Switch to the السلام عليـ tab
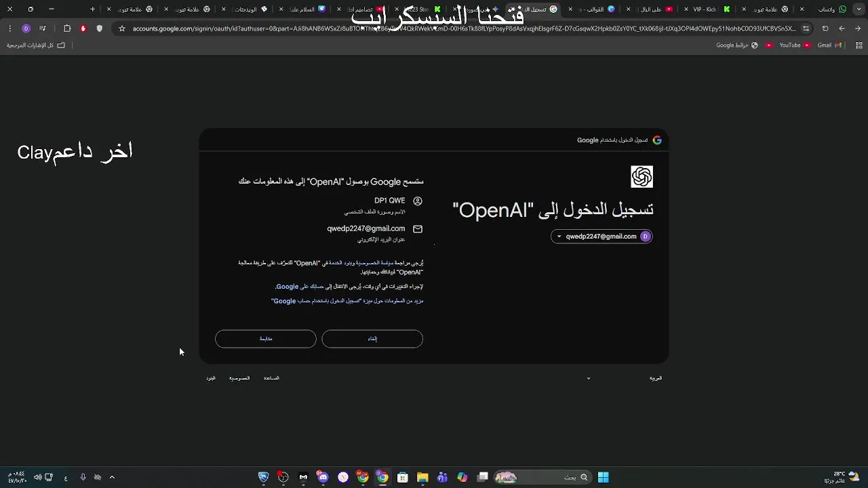The width and height of the screenshot is (868, 488). pyautogui.click(x=303, y=9)
